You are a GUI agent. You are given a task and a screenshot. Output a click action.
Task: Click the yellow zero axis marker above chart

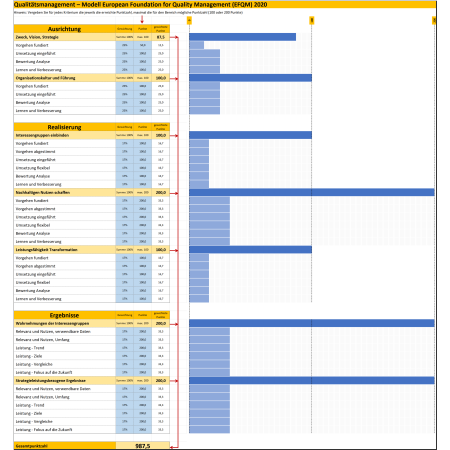[x=189, y=20]
